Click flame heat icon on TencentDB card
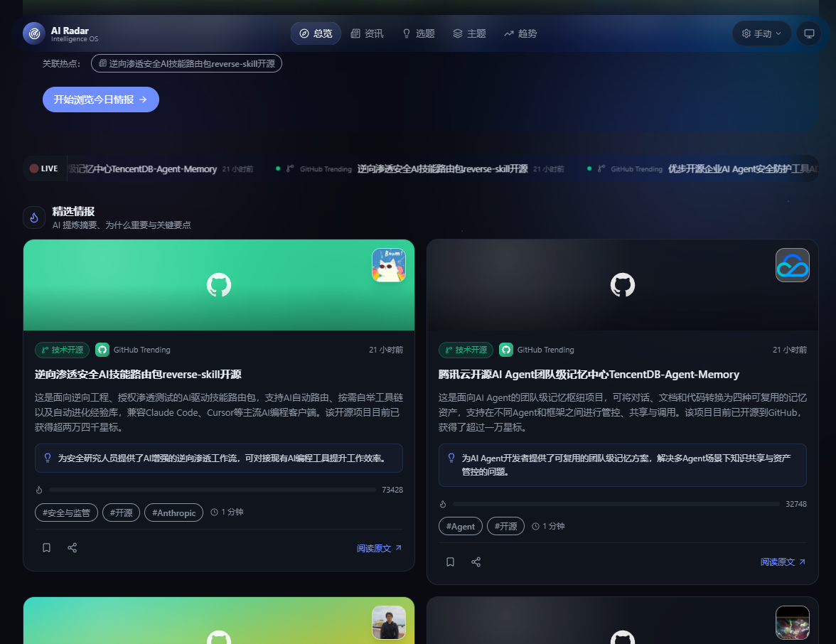Screen dimensions: 836x644 442,505
